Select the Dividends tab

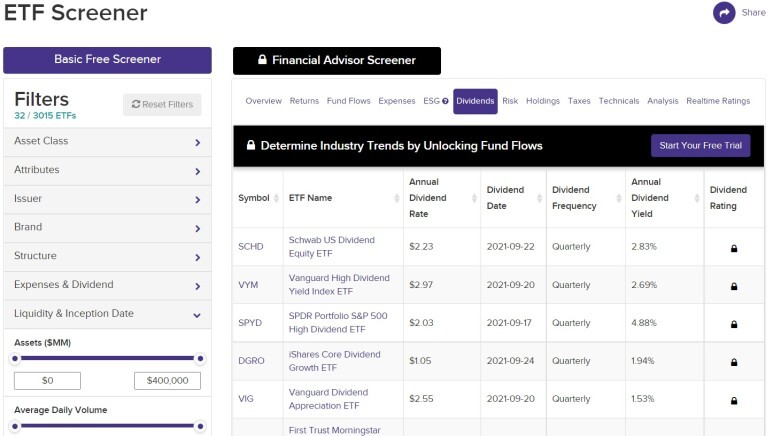(475, 101)
